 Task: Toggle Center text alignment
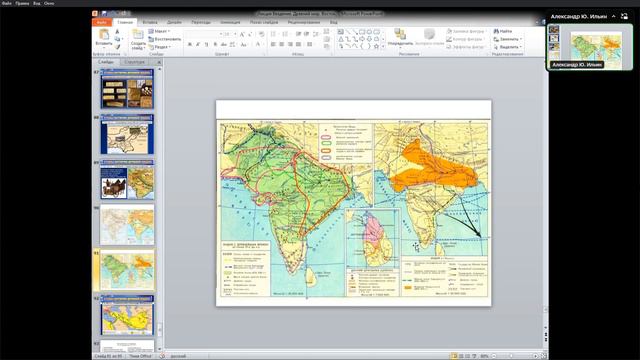282,44
